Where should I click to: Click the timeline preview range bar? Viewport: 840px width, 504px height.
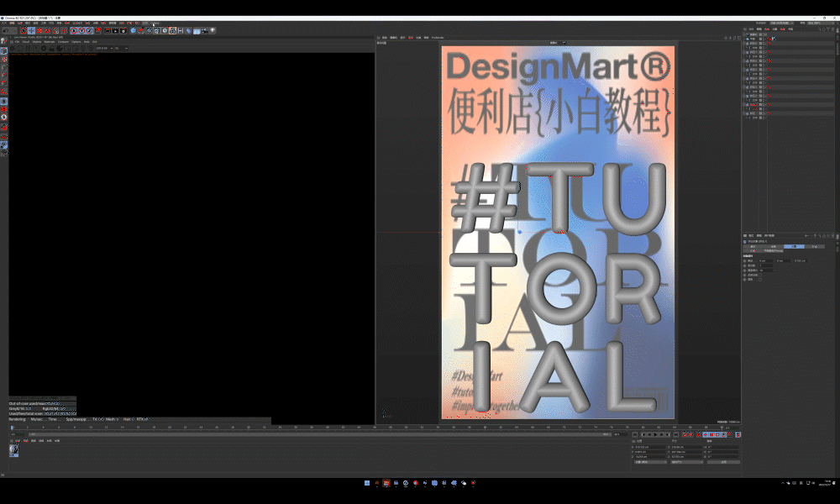pos(320,434)
